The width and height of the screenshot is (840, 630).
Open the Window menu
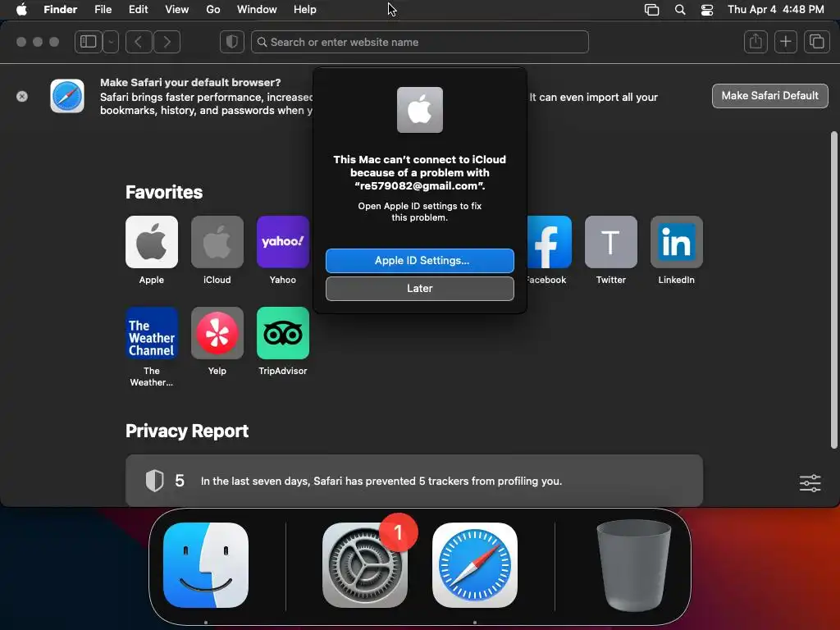pos(257,9)
